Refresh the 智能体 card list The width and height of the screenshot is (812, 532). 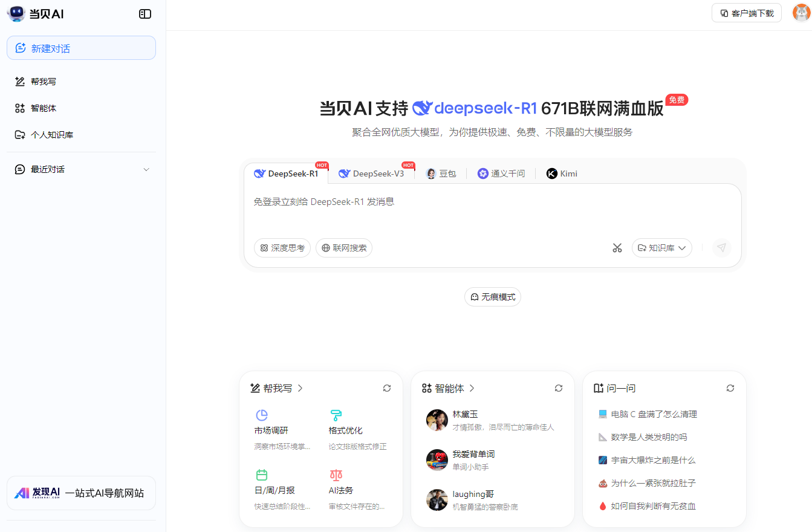pyautogui.click(x=559, y=388)
